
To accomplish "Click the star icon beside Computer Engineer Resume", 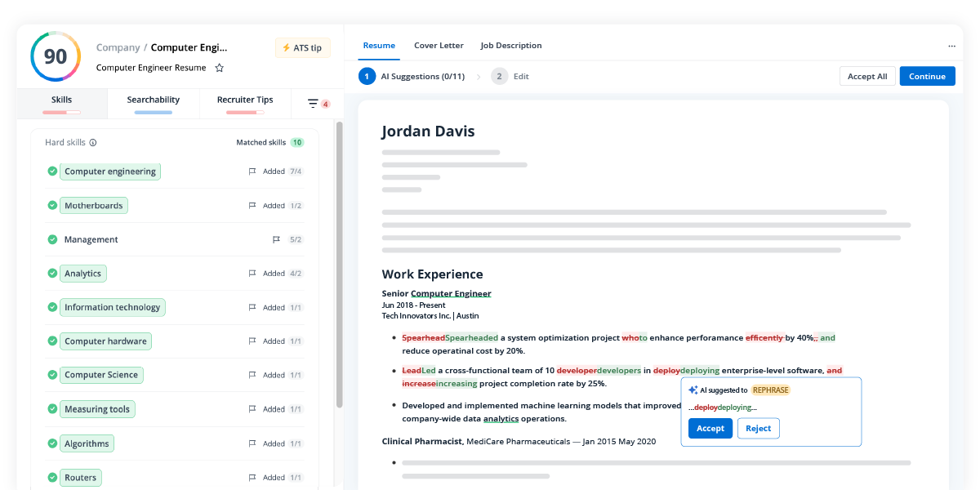I will point(219,68).
